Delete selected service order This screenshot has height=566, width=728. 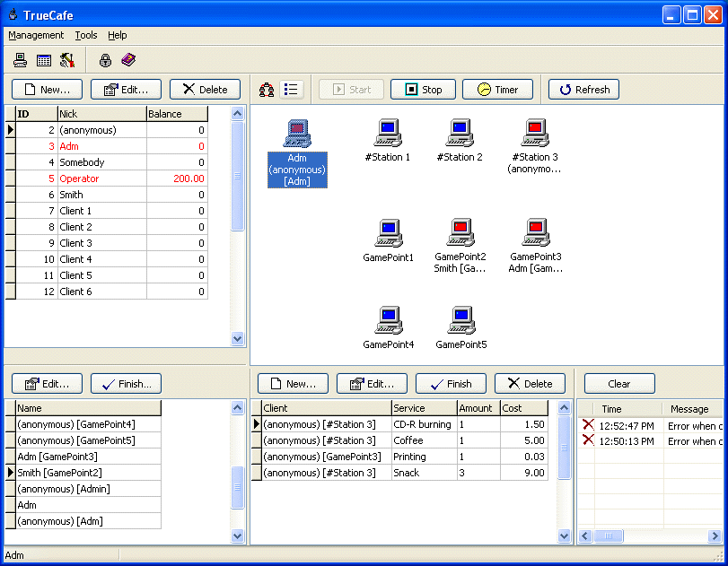(530, 384)
